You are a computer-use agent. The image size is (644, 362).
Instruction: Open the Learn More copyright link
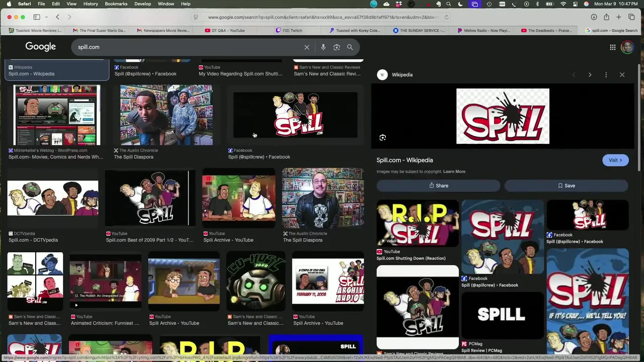point(454,171)
